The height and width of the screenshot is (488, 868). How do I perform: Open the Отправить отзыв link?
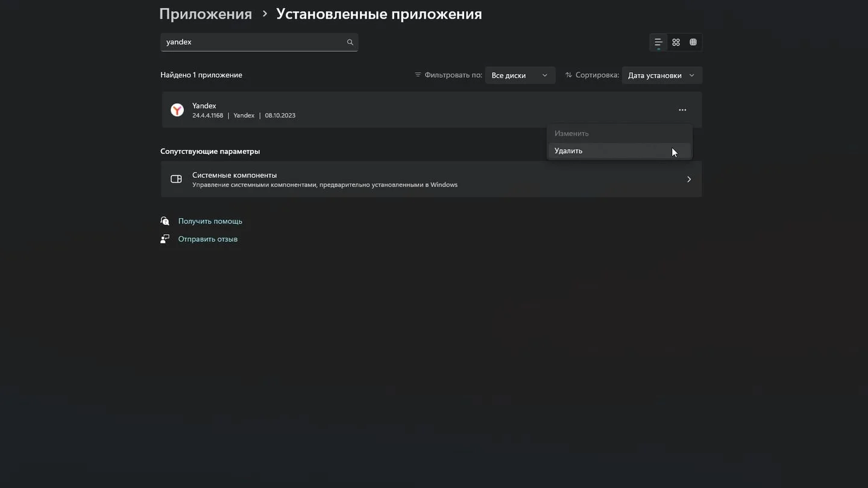pyautogui.click(x=208, y=239)
